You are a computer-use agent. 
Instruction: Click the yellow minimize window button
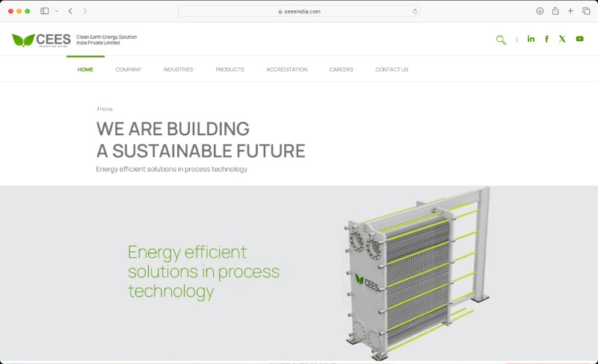click(19, 11)
